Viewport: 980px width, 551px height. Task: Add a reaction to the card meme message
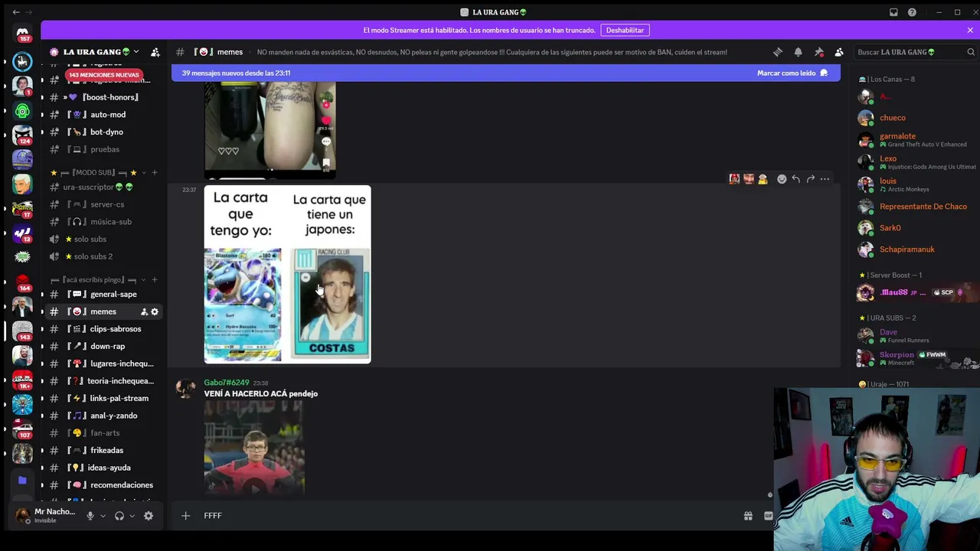tap(782, 179)
